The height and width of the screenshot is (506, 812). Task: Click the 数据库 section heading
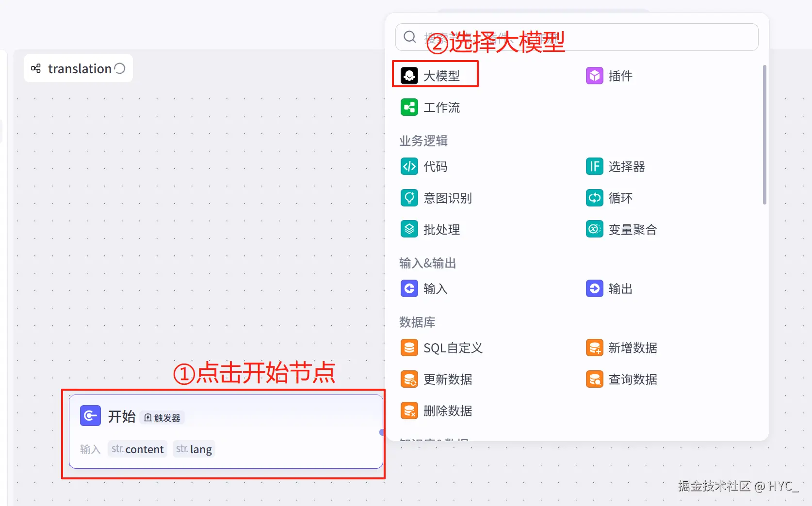coord(417,322)
